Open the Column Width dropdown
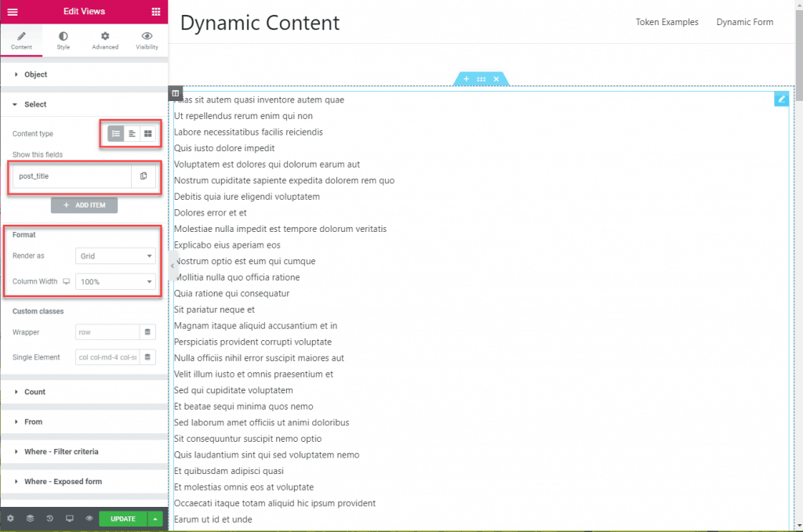This screenshot has width=803, height=532. 115,281
